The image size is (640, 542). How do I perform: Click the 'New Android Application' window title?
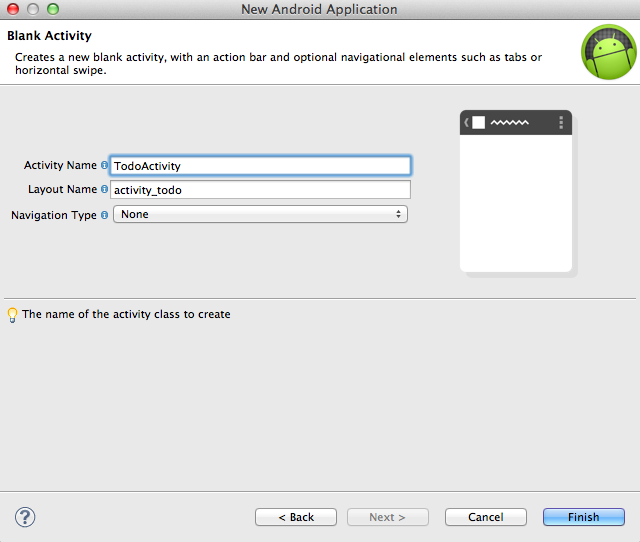pyautogui.click(x=319, y=9)
